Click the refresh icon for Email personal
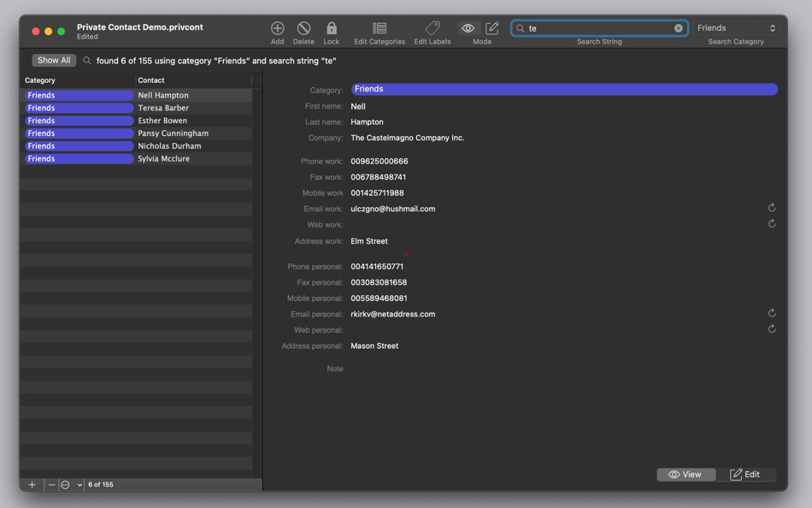812x508 pixels. click(772, 313)
